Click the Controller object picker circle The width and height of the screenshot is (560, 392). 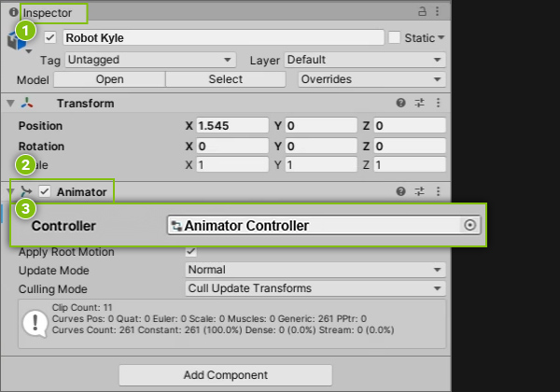pos(469,225)
